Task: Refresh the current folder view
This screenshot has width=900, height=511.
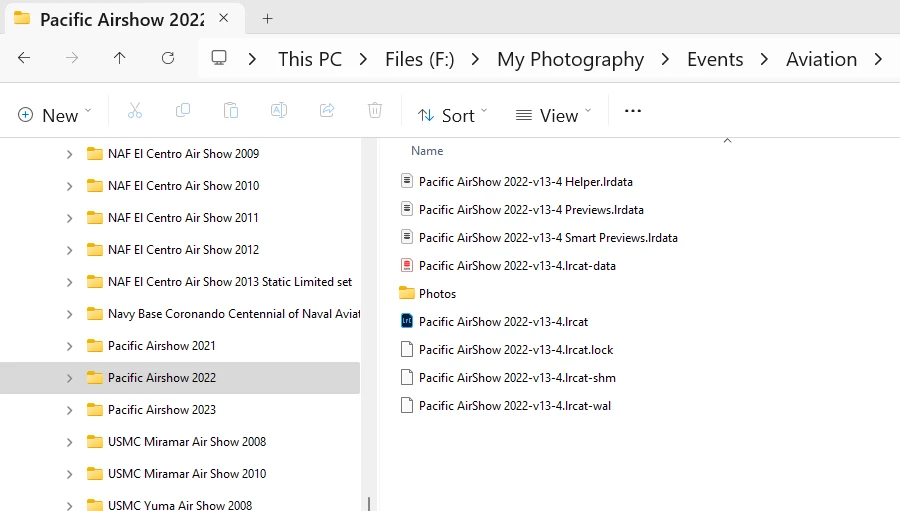Action: pos(168,58)
